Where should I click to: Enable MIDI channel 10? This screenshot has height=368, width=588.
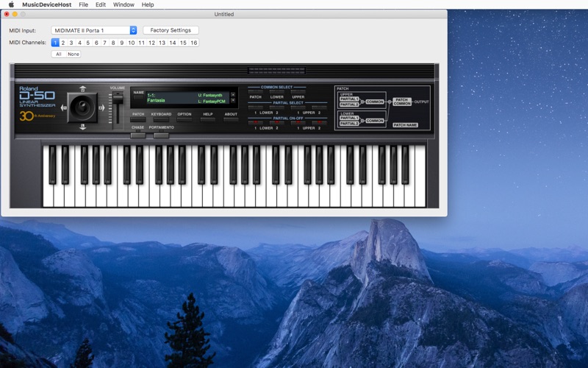click(132, 43)
